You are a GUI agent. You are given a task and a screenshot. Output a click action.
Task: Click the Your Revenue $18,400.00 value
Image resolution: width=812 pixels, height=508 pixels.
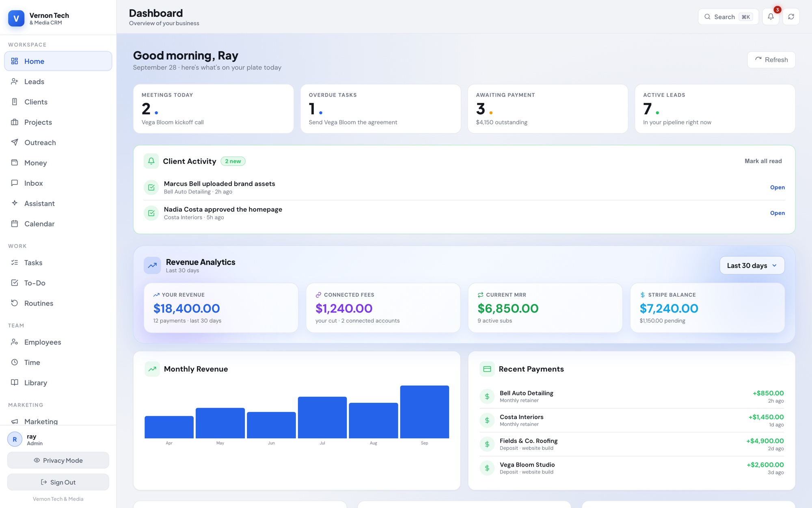click(x=186, y=308)
